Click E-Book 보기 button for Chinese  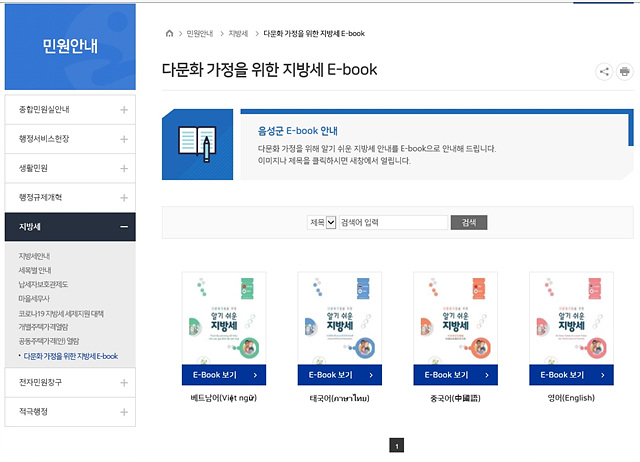pos(456,375)
